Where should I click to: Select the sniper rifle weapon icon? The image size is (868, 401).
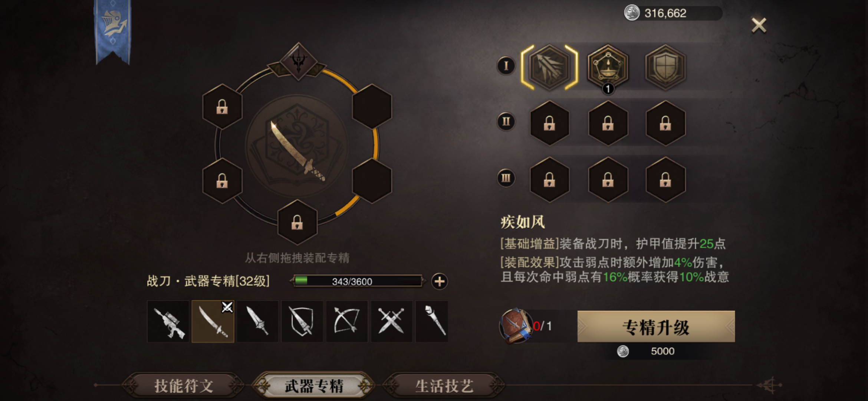(x=168, y=321)
